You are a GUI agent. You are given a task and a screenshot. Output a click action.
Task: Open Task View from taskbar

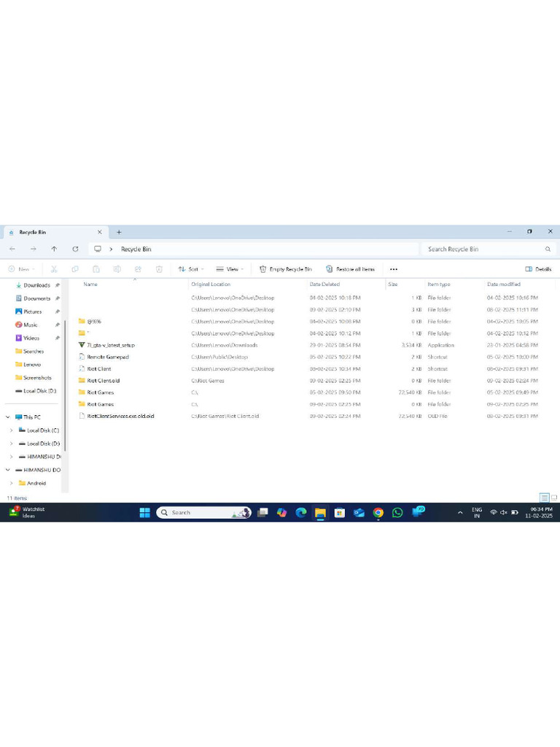click(262, 512)
